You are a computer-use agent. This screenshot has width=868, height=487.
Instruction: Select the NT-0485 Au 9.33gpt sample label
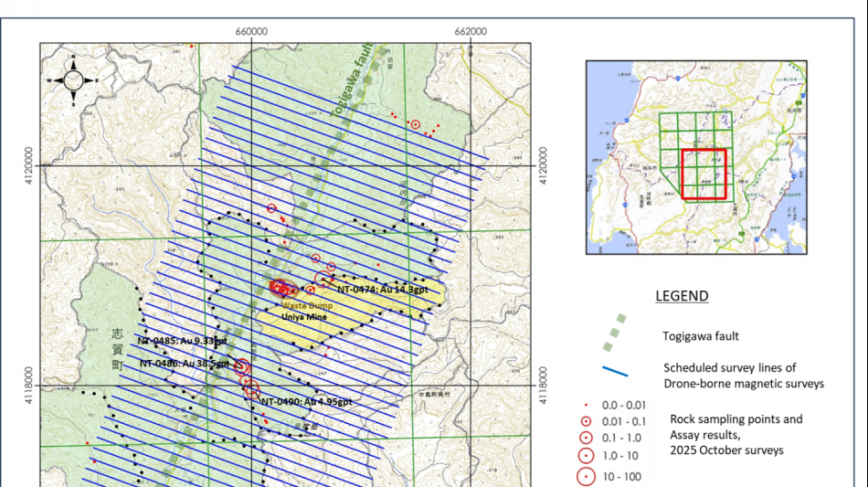(x=176, y=341)
